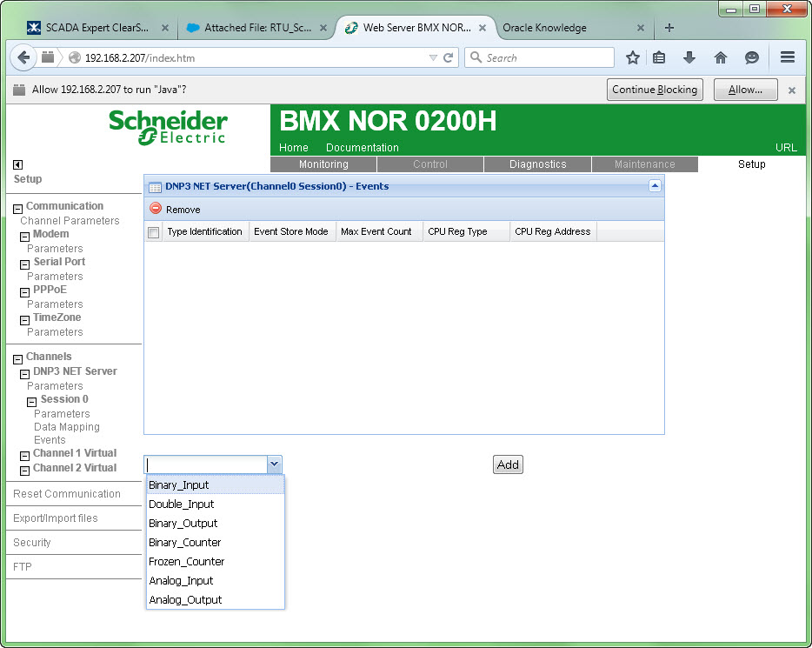Close the SCADA Expert ClearS... tab
Screen dimensions: 812x648
pyautogui.click(x=164, y=28)
